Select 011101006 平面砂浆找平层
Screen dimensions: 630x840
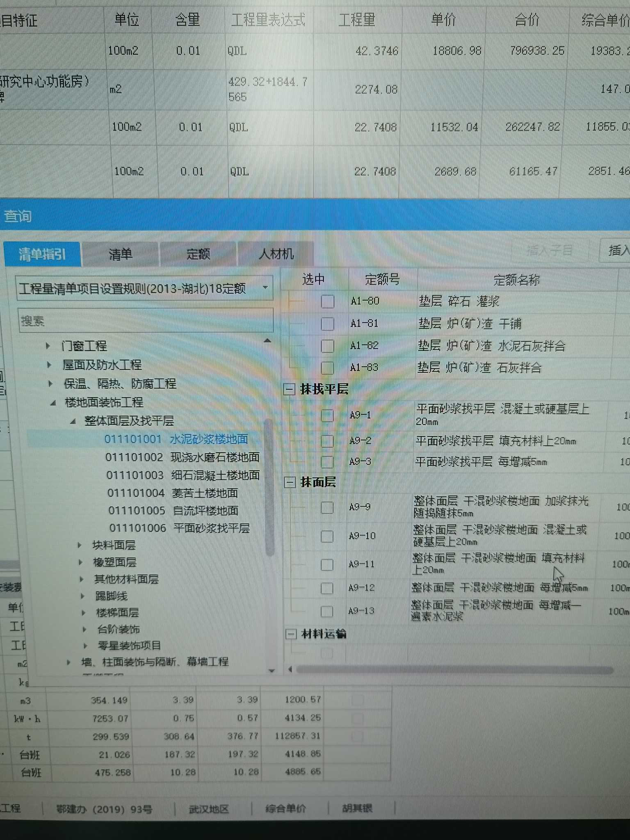click(x=180, y=528)
